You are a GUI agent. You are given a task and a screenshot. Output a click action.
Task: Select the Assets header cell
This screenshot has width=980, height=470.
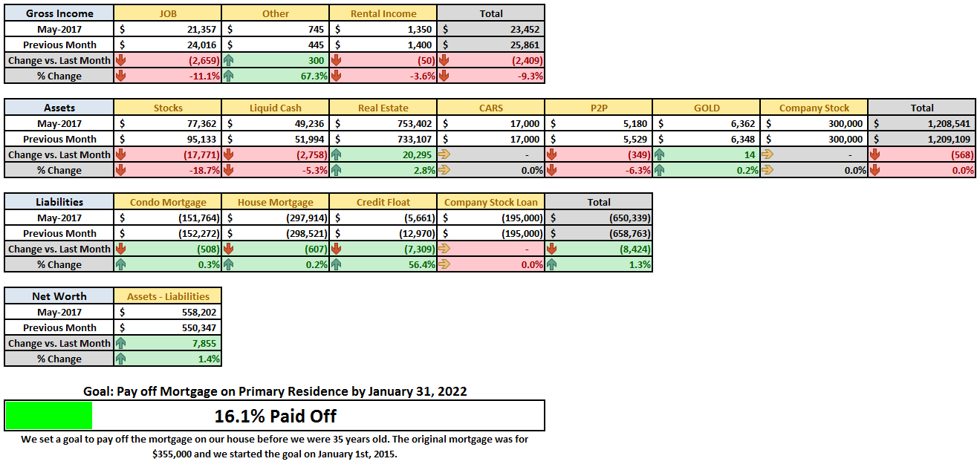[59, 108]
